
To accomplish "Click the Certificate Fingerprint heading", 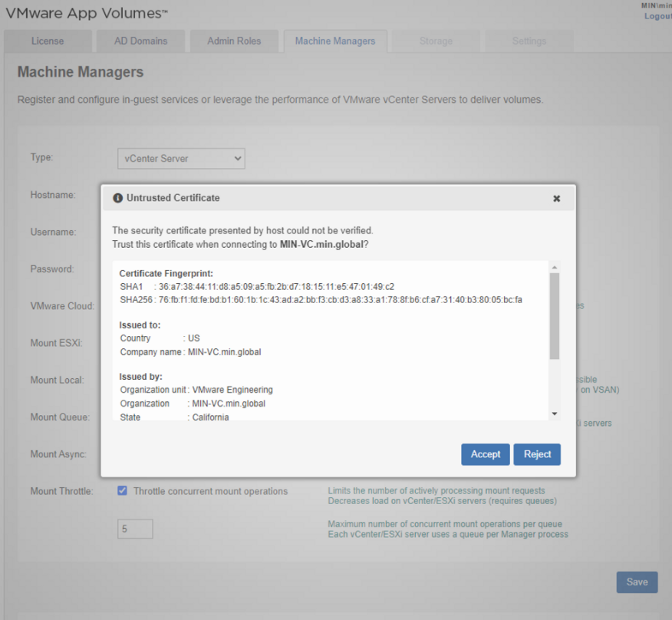I will point(166,274).
